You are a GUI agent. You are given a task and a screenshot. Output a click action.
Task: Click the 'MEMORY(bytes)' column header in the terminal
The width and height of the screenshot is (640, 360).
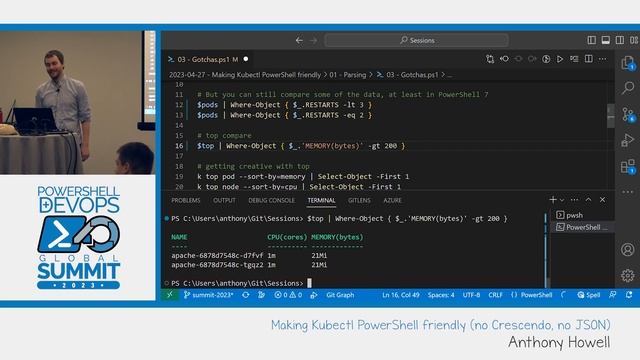pyautogui.click(x=337, y=237)
